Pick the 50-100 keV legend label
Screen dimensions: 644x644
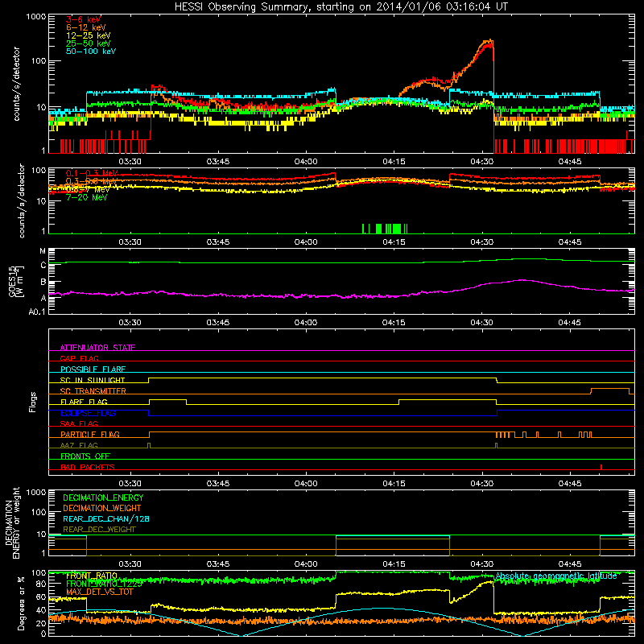click(x=91, y=52)
